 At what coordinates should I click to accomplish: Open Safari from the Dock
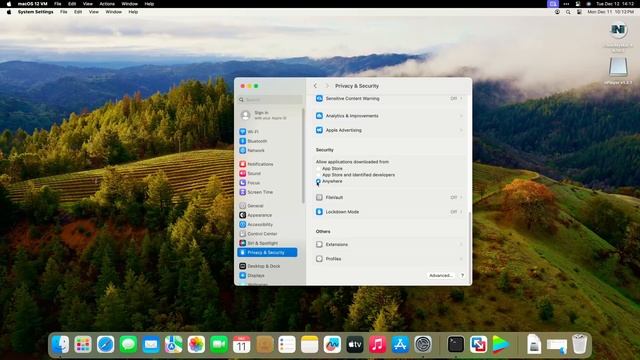(x=105, y=344)
